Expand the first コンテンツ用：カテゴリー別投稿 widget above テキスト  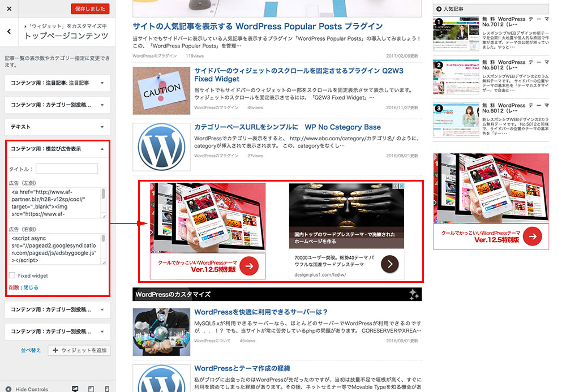[x=57, y=105]
